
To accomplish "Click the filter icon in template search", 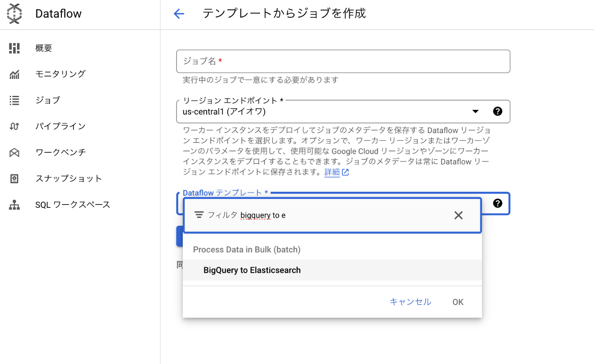I will [x=199, y=215].
